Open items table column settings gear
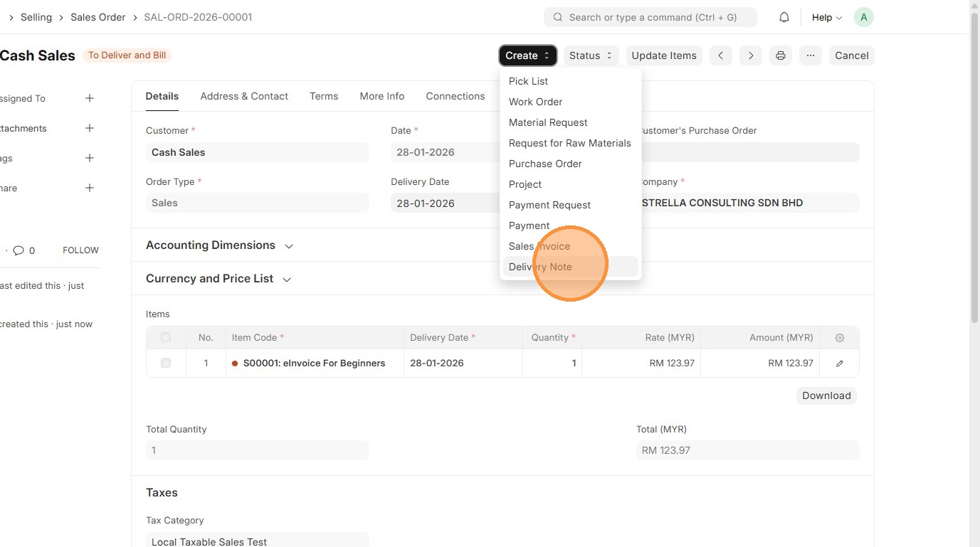 [840, 338]
